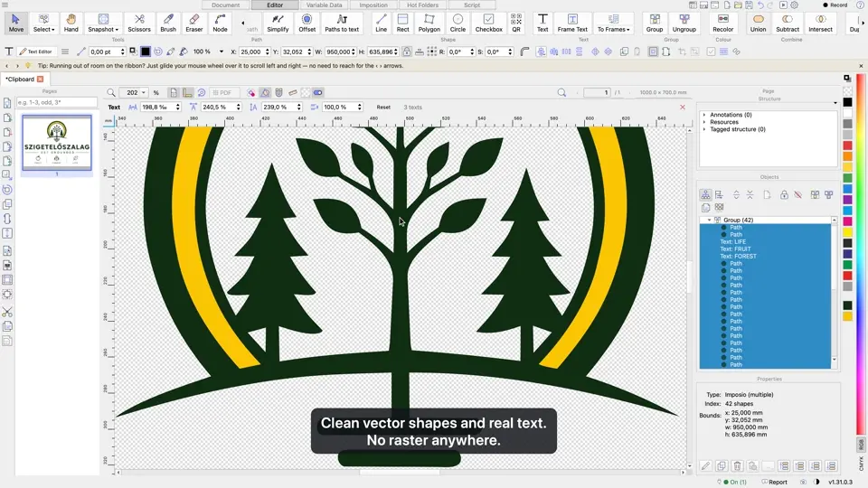Select the Circle shape tool
This screenshot has width=868, height=488.
pyautogui.click(x=458, y=23)
